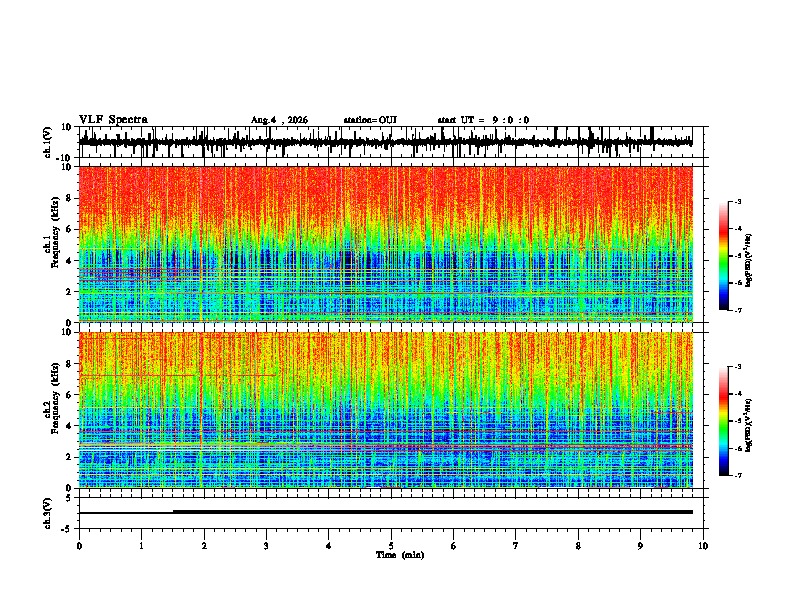Click the "VLF Spectra" plot title
The width and height of the screenshot is (792, 612).
coord(113,120)
